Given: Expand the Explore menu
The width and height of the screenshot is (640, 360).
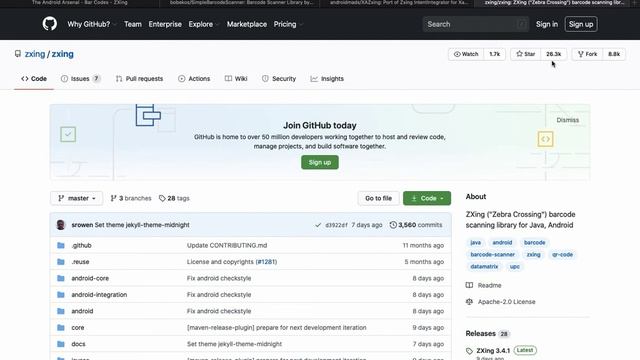Looking at the screenshot, I should click(203, 24).
